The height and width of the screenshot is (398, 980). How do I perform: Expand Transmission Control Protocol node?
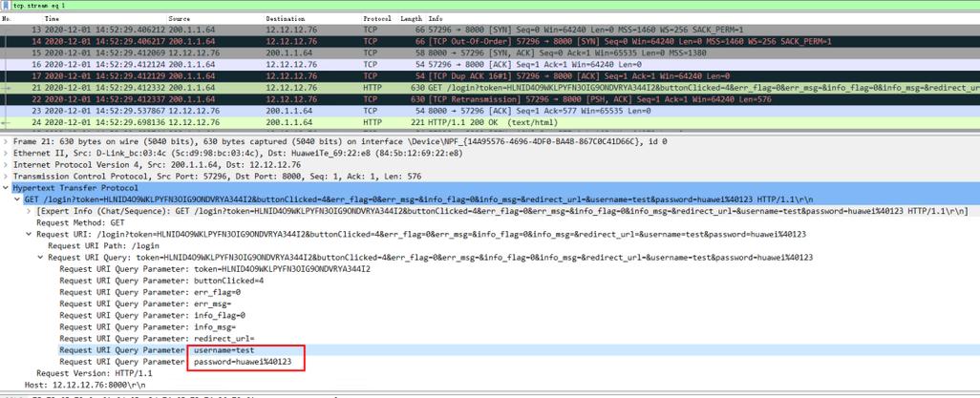pos(6,177)
